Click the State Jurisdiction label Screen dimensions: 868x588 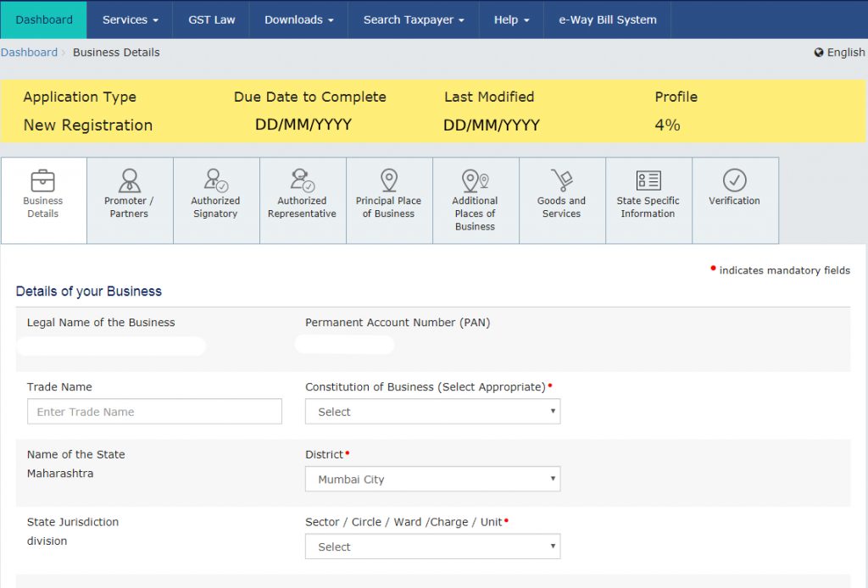pyautogui.click(x=73, y=522)
